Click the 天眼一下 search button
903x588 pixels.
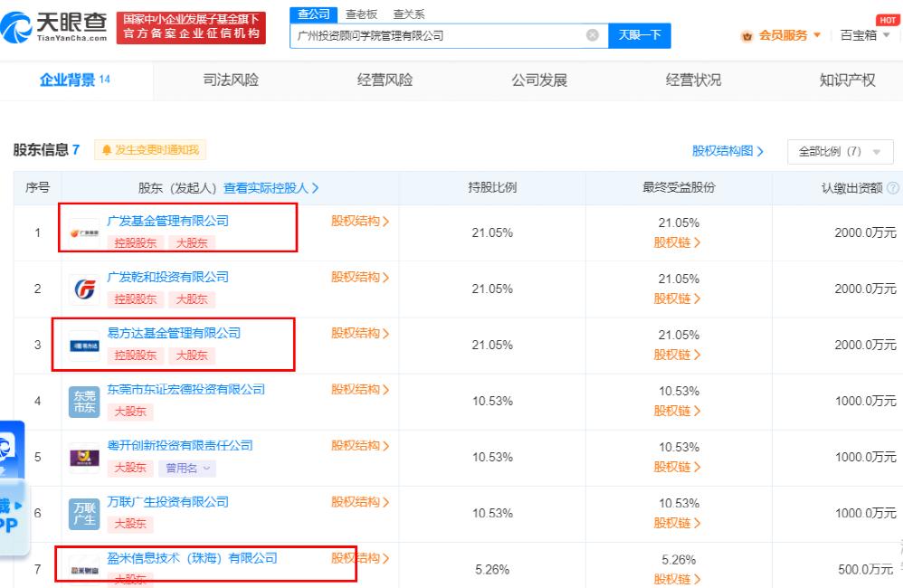[x=639, y=35]
